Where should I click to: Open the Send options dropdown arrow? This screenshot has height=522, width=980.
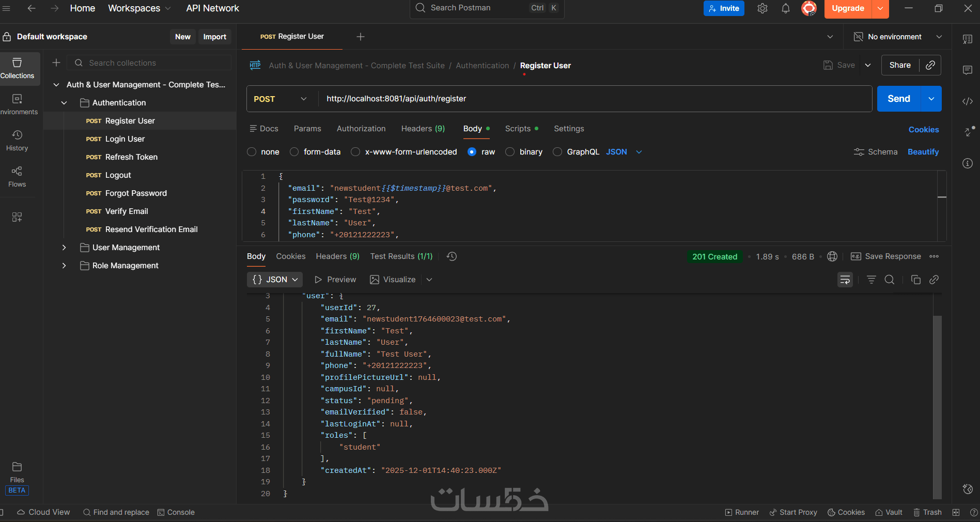tap(931, 99)
